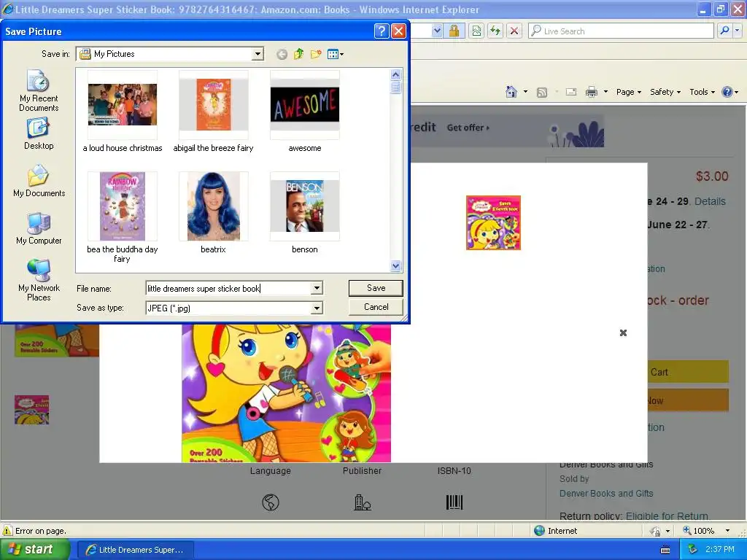Open My Computer in places bar
This screenshot has width=747, height=560.
[x=39, y=229]
